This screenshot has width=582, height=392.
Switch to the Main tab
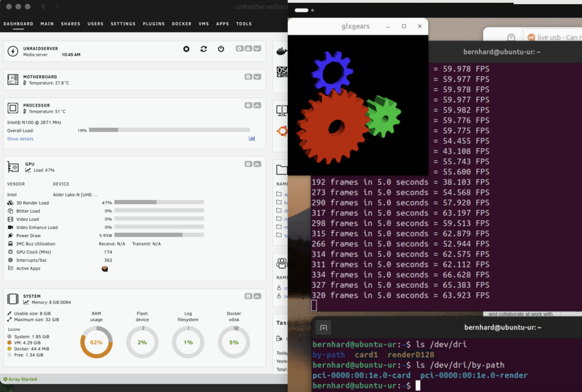coord(47,24)
